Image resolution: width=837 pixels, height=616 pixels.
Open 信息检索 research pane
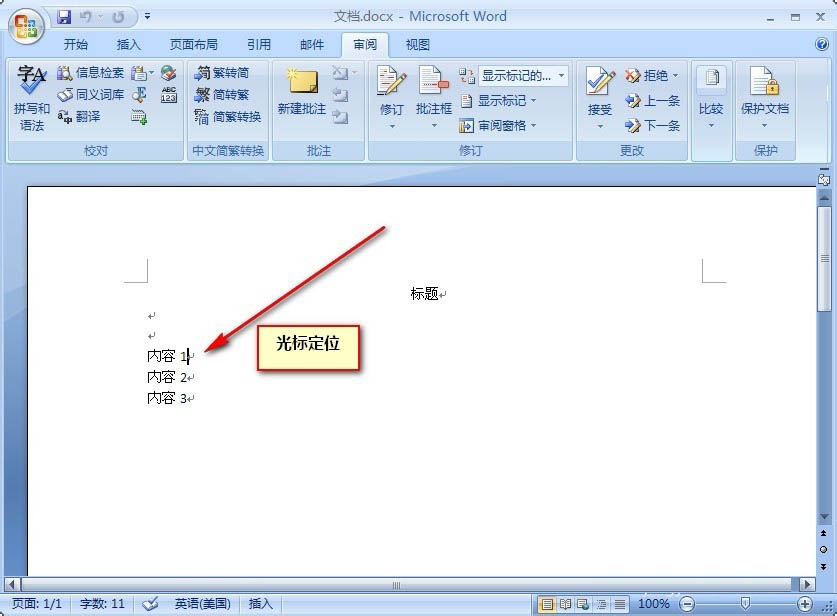90,73
